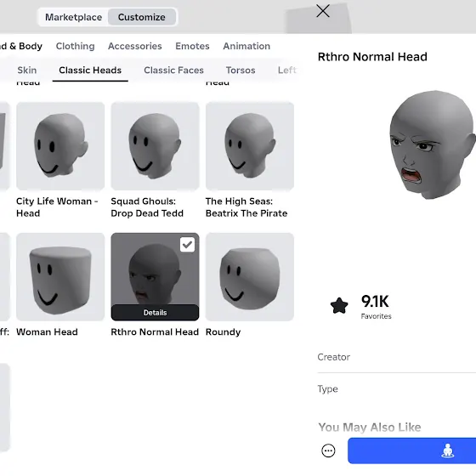The height and width of the screenshot is (476, 476).
Task: Open the Torsos subtab
Action: 241,70
